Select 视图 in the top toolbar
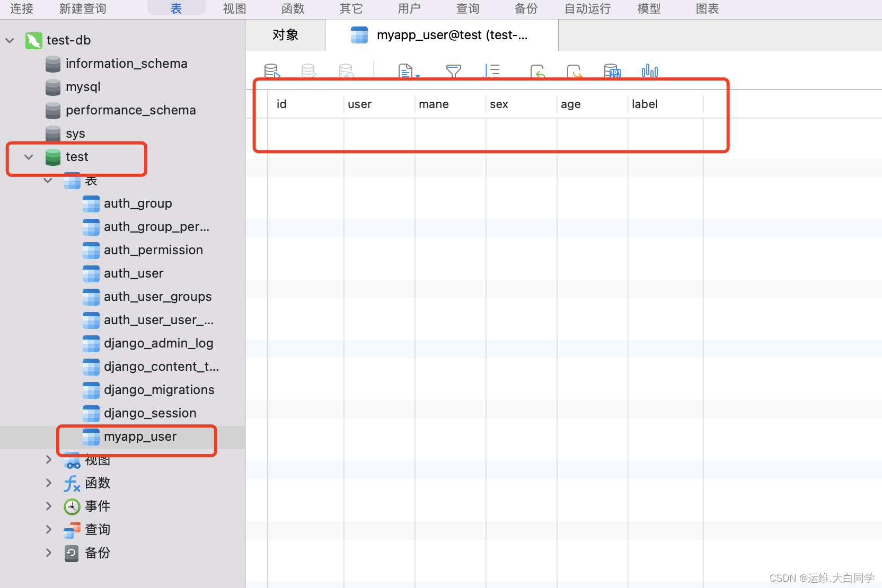The image size is (882, 588). [235, 8]
